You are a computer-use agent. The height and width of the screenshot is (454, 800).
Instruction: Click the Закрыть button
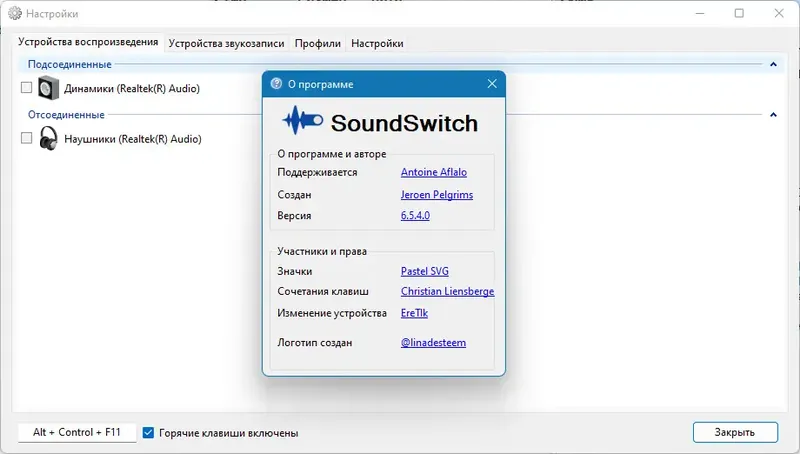pyautogui.click(x=735, y=433)
